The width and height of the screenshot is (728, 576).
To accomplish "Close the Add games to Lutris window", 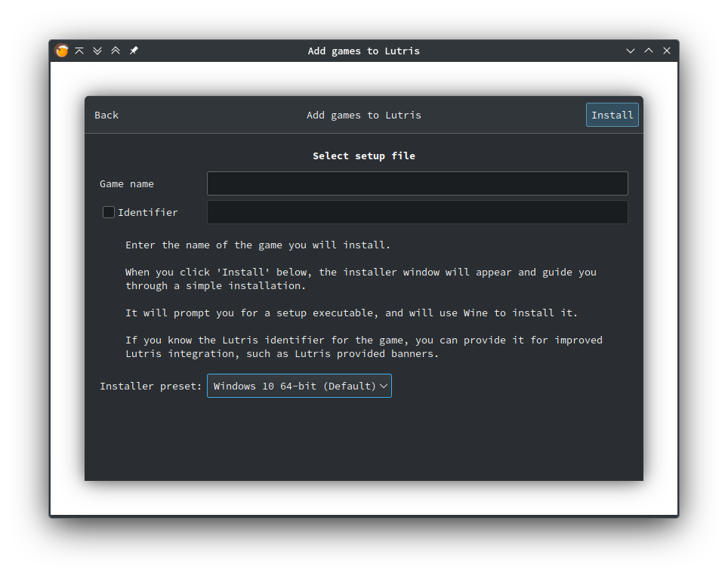I will [x=667, y=51].
